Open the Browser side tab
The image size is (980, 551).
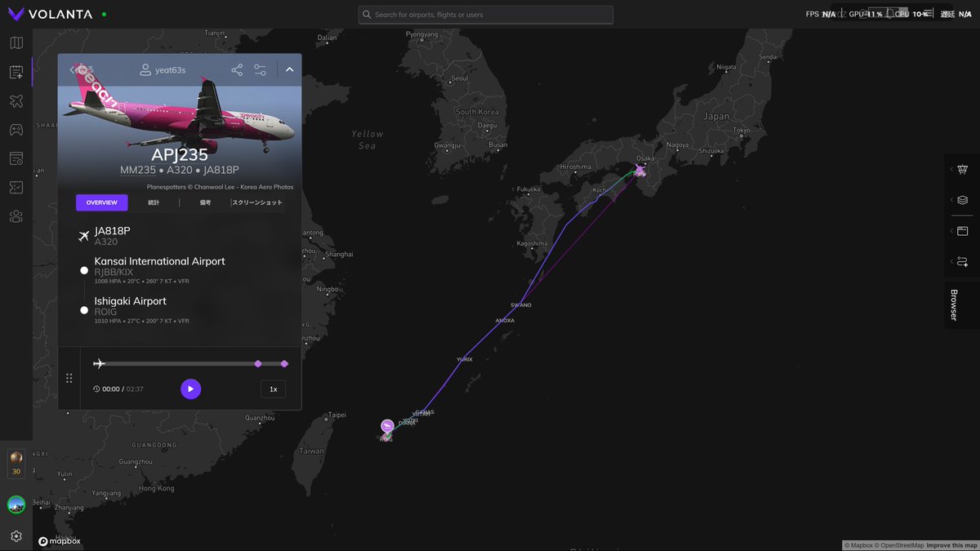click(x=962, y=304)
